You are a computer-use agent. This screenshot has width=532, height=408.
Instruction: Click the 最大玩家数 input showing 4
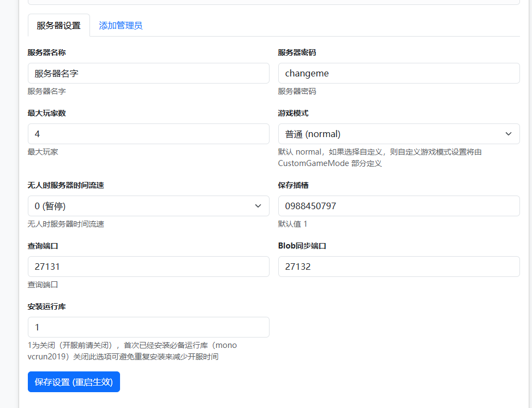click(x=148, y=134)
